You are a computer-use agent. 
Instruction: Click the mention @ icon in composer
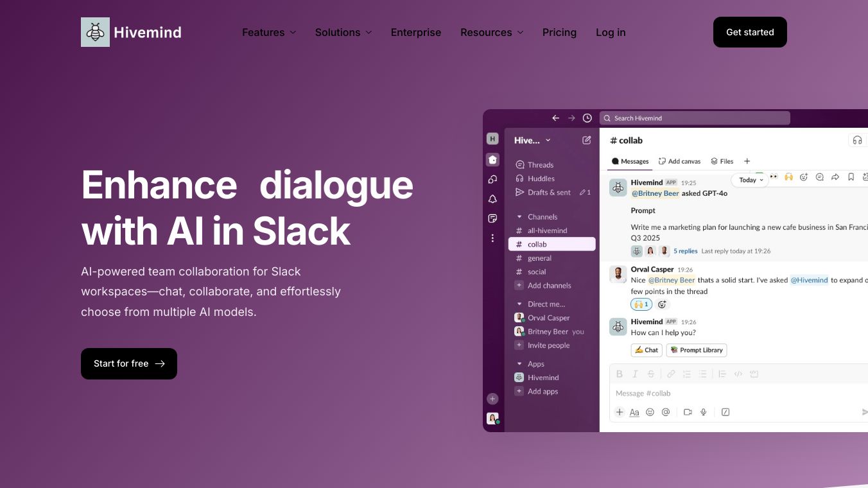[666, 412]
